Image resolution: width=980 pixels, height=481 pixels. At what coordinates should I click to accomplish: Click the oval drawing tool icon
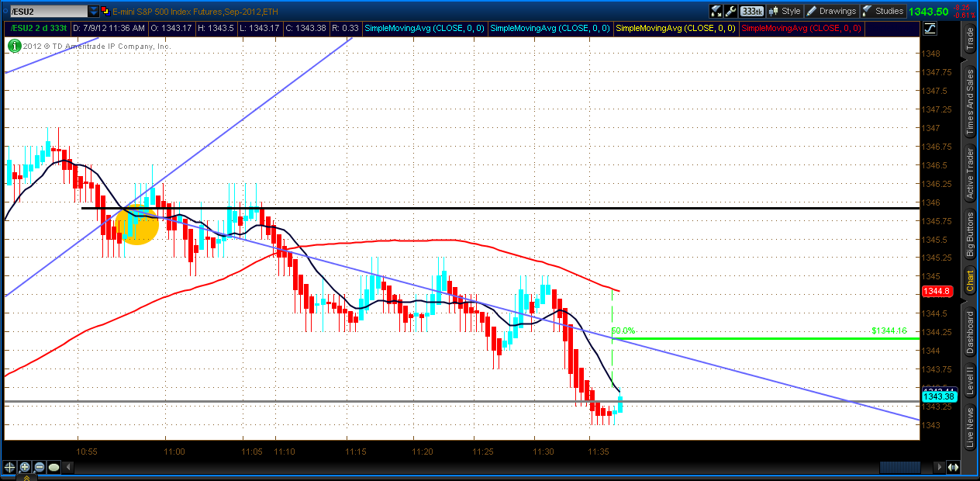tap(53, 467)
